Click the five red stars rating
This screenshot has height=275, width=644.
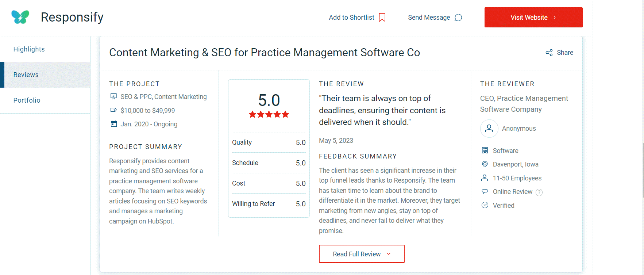pyautogui.click(x=269, y=114)
